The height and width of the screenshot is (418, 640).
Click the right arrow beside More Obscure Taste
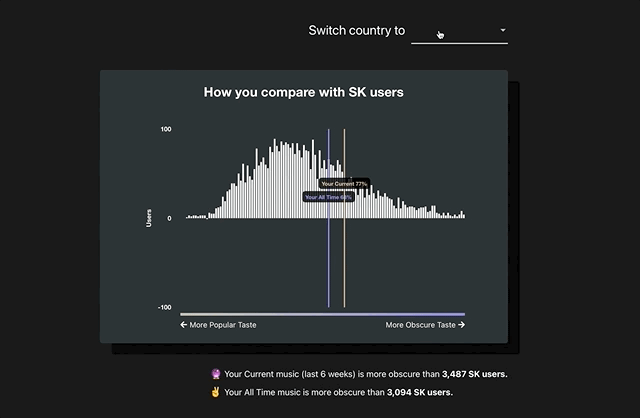click(461, 325)
